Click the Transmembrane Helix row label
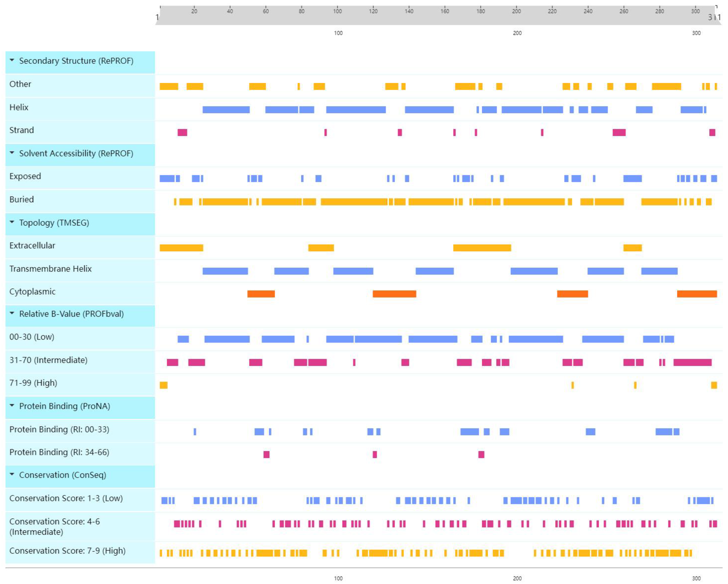Viewport: 728px width, 584px height. pyautogui.click(x=50, y=269)
